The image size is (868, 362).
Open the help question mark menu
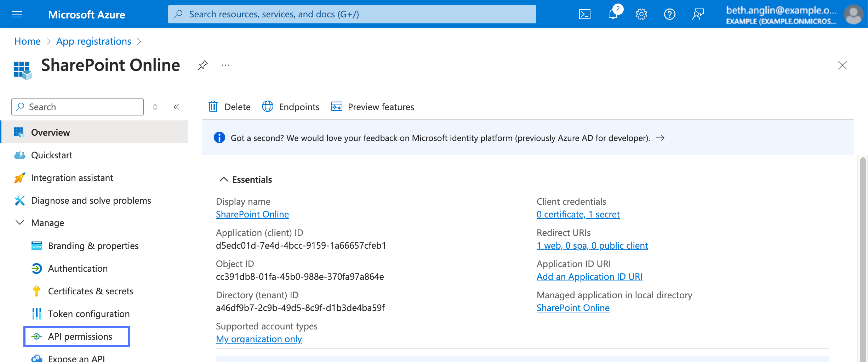coord(669,14)
